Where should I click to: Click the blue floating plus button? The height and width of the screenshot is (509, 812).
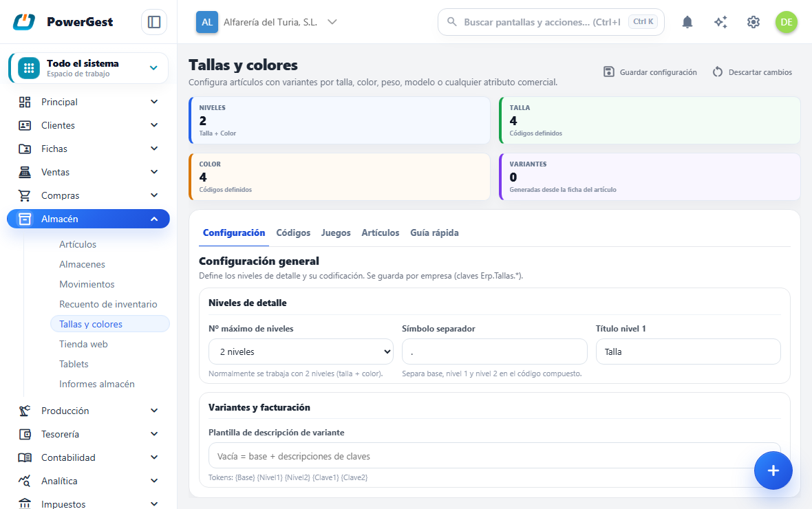click(773, 470)
